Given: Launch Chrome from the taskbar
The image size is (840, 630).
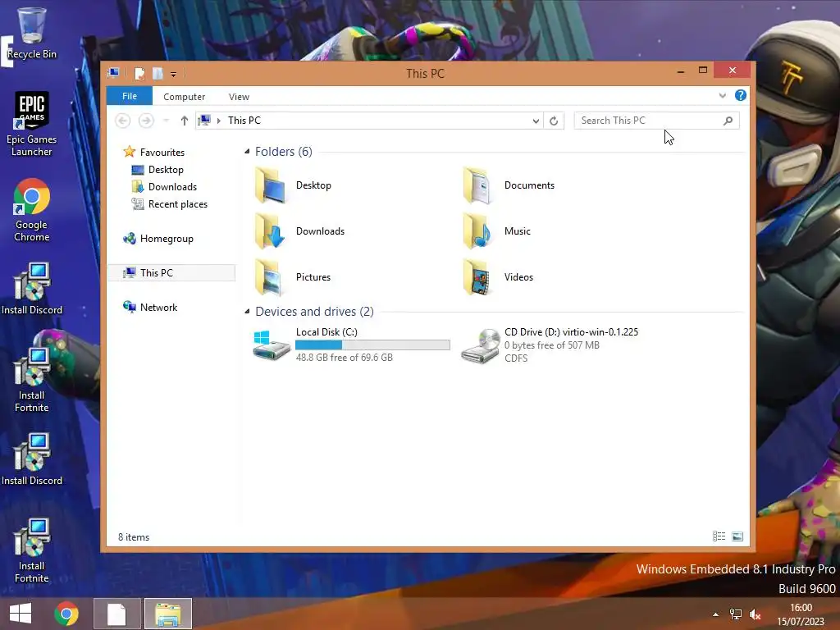Looking at the screenshot, I should (66, 614).
